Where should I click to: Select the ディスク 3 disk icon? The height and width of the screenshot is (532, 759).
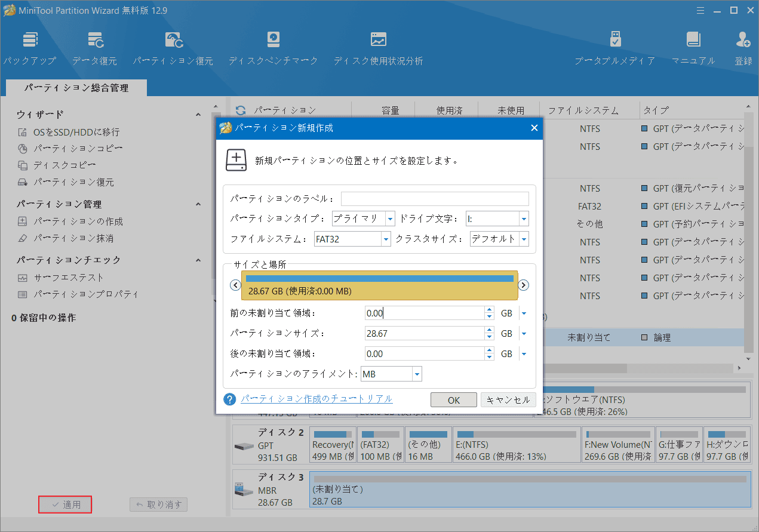point(244,489)
